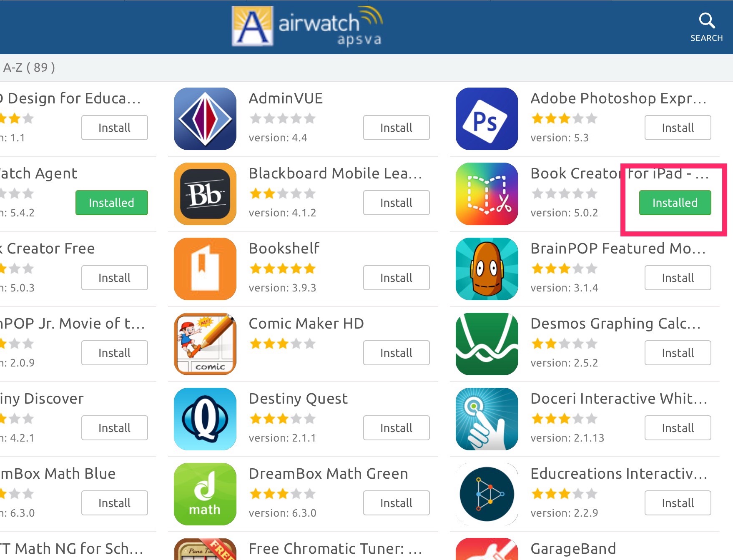Install the Bookshelf app
This screenshot has height=560, width=733.
(396, 278)
